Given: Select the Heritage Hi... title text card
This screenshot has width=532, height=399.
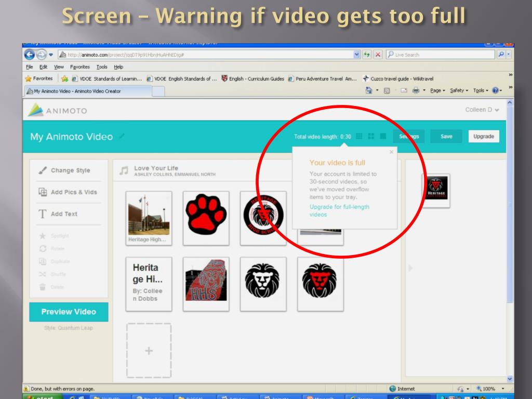Looking at the screenshot, I should pyautogui.click(x=149, y=284).
